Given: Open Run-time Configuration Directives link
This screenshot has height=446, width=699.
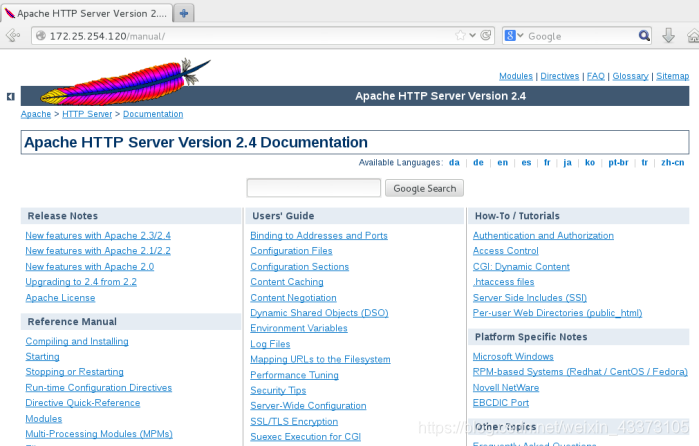Looking at the screenshot, I should click(99, 388).
